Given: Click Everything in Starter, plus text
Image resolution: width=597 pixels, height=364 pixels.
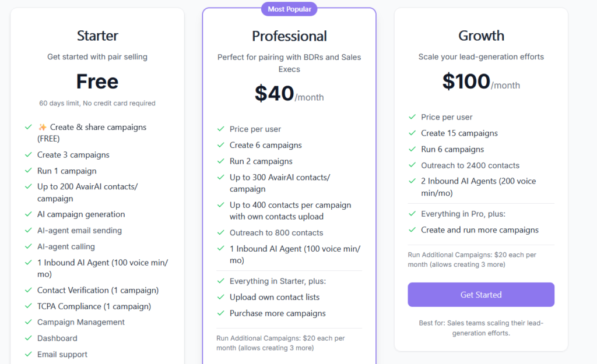Looking at the screenshot, I should [x=278, y=281].
